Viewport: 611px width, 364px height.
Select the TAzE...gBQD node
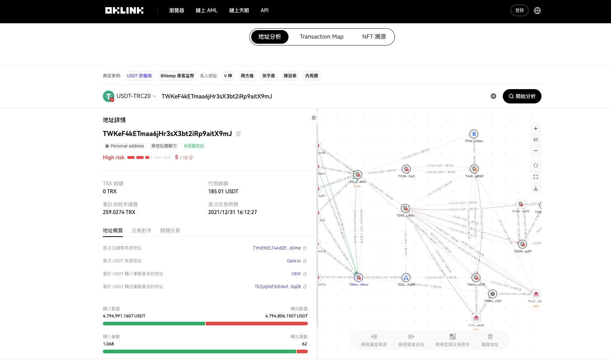474,169
